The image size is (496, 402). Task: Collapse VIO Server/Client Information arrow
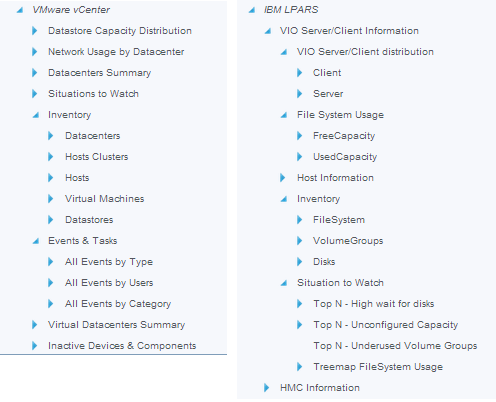pyautogui.click(x=268, y=31)
